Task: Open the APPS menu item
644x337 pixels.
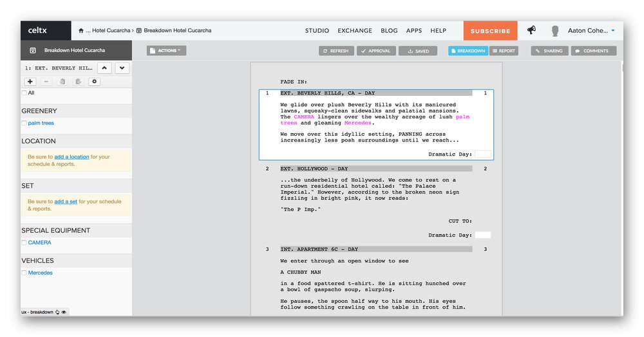Action: [x=414, y=30]
